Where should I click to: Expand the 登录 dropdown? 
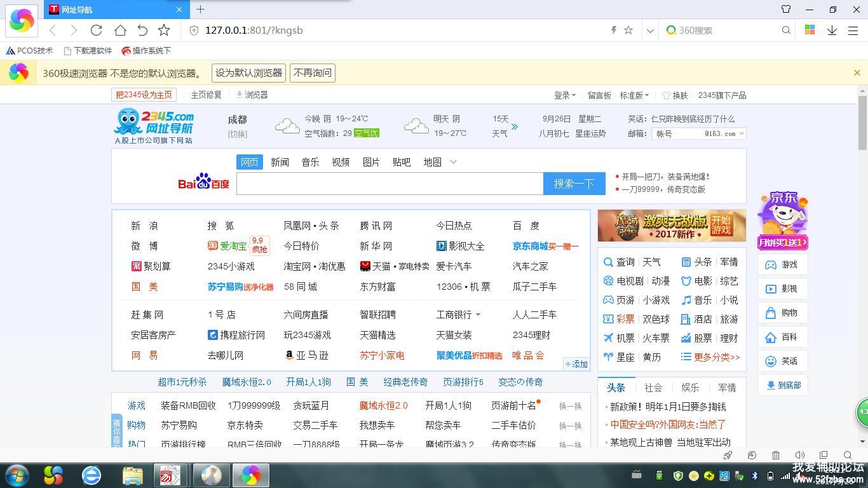[x=564, y=95]
